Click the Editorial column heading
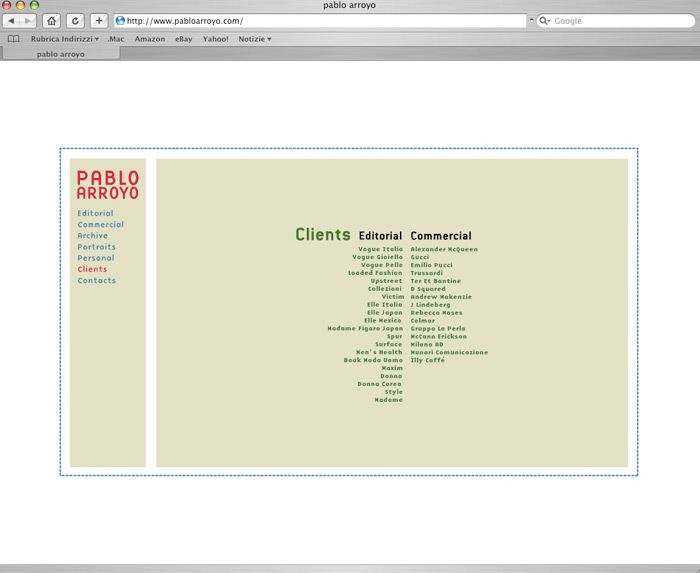This screenshot has width=700, height=573. (380, 236)
